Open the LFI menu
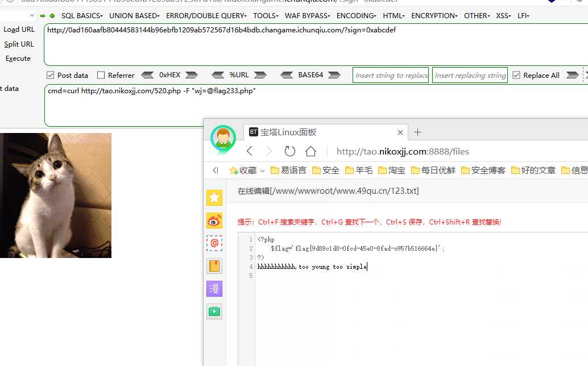 pos(523,16)
